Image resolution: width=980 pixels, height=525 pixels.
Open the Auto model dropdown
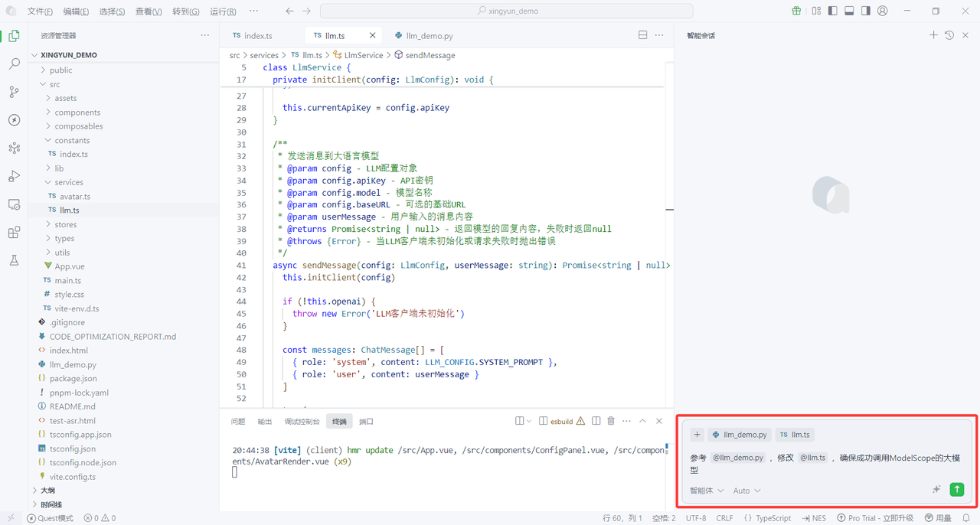click(747, 491)
